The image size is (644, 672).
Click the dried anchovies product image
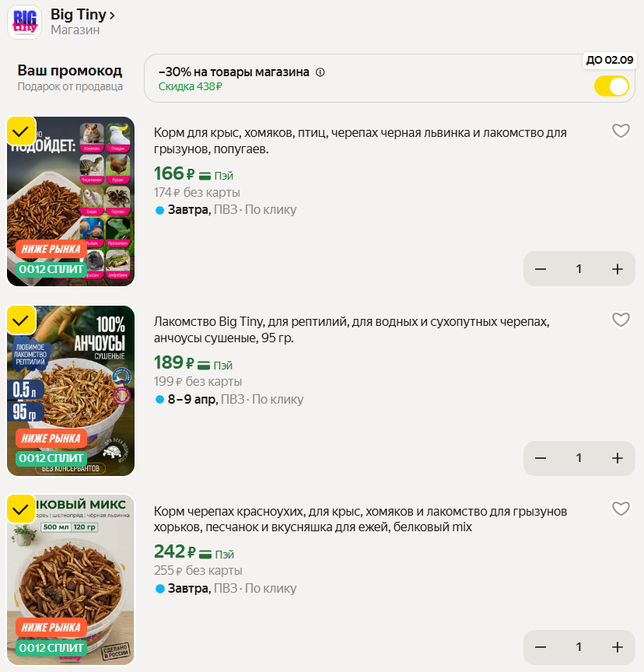point(71,391)
